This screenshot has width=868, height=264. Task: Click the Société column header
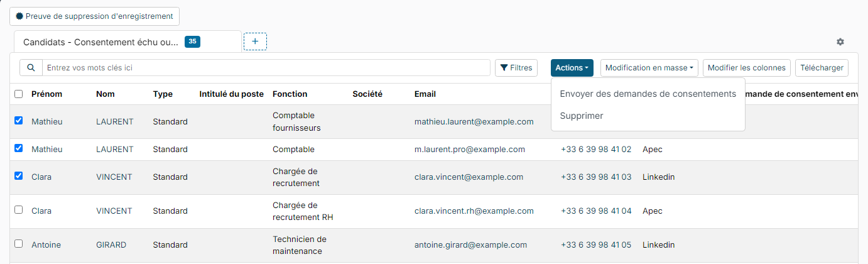[x=367, y=94]
